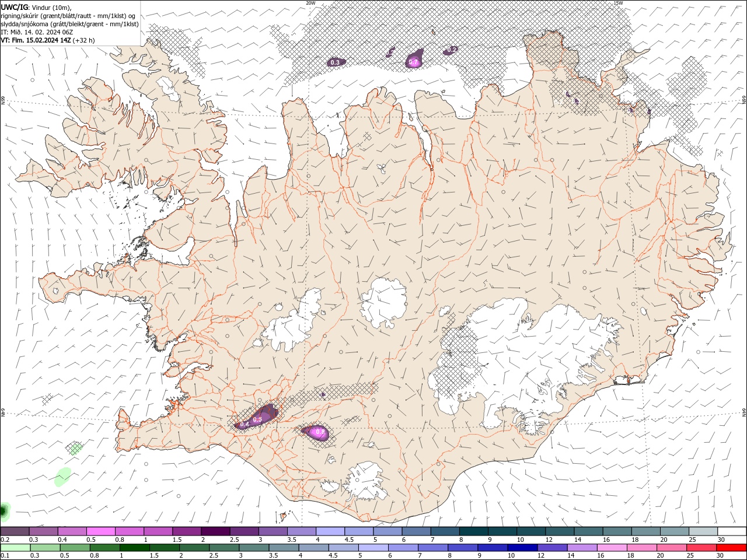Click the bottom-row rain swatch labeled 0.5
Image resolution: width=747 pixels, height=560 pixels.
coord(75,548)
